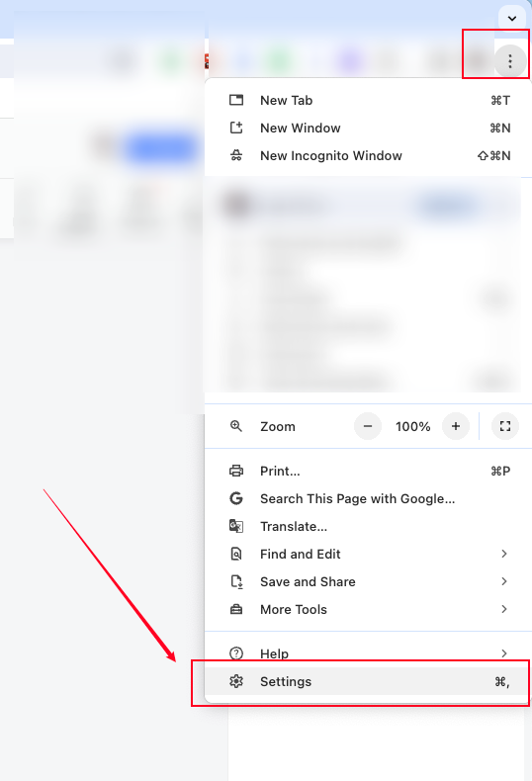Open Find and Edit submenu
The width and height of the screenshot is (532, 781).
click(x=370, y=554)
